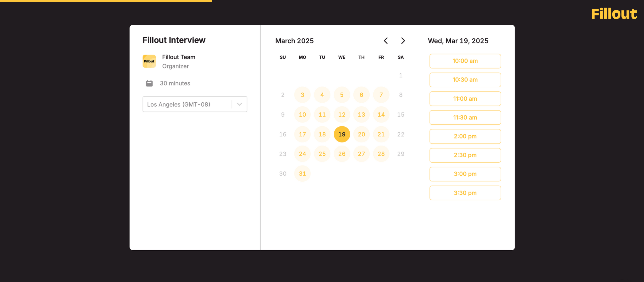The image size is (644, 282).
Task: Go to the next month arrow
Action: pos(403,41)
